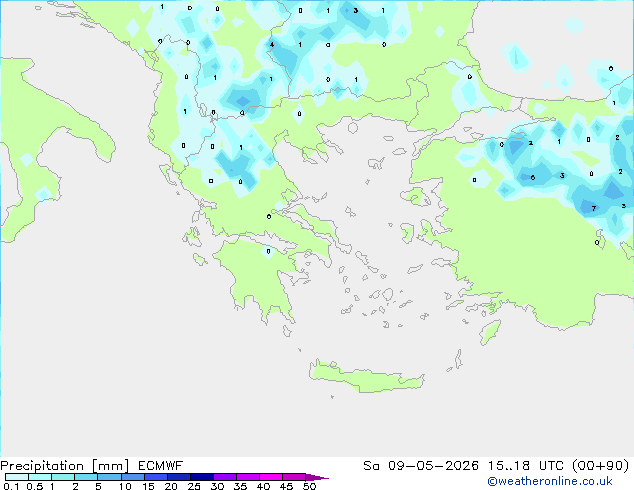This screenshot has height=490, width=634.
Task: Click the legend label '0.5'
Action: [x=35, y=486]
